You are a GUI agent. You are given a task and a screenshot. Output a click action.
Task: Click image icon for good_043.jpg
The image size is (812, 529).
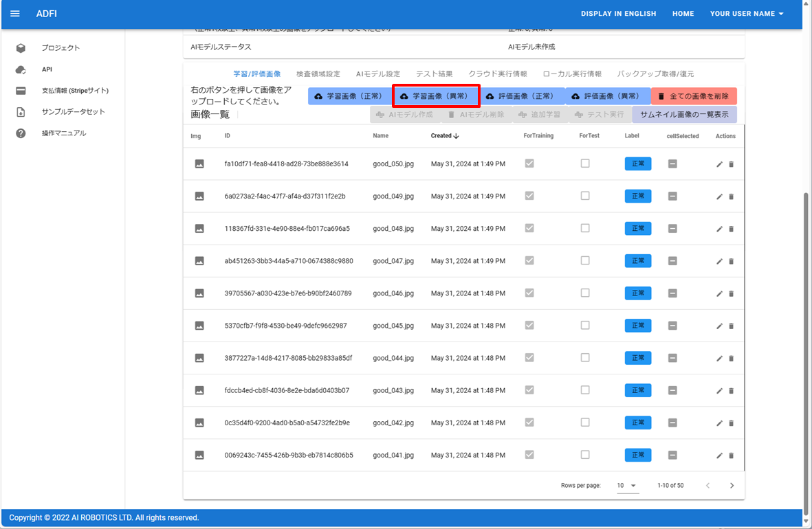[199, 391]
